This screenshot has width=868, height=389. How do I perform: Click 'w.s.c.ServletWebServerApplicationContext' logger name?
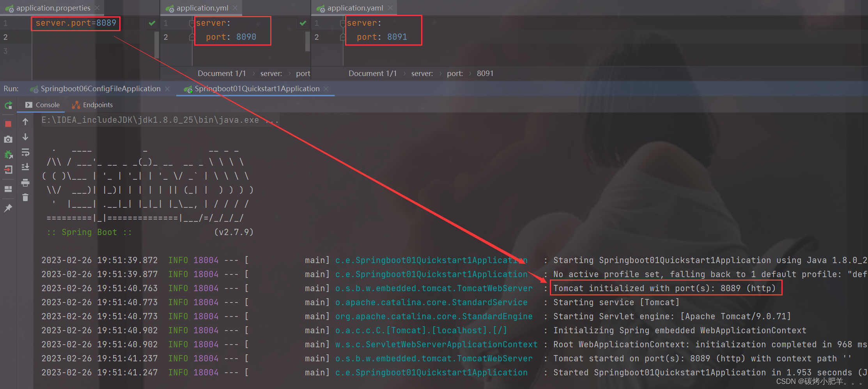click(x=436, y=345)
